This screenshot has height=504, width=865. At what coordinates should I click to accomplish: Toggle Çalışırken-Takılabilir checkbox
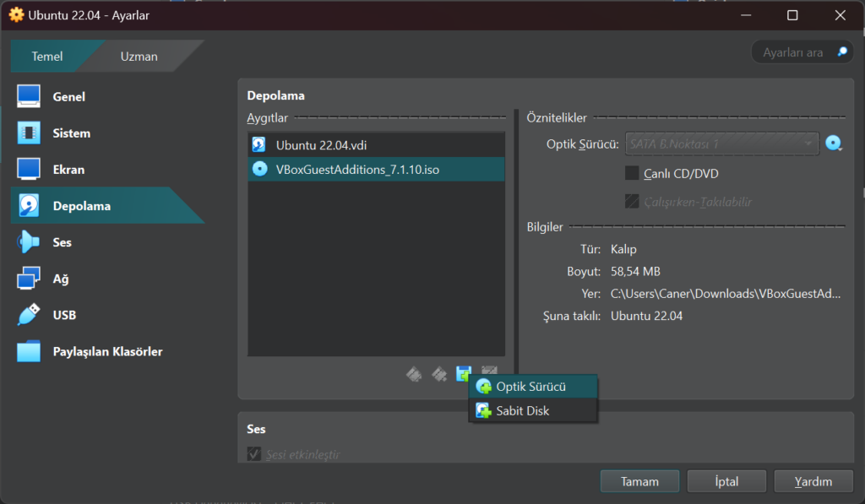(x=632, y=201)
